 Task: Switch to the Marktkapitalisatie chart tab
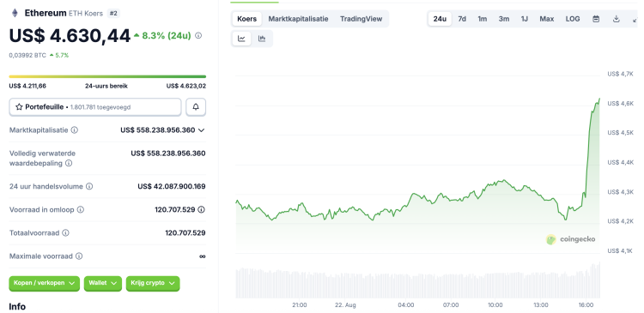298,19
